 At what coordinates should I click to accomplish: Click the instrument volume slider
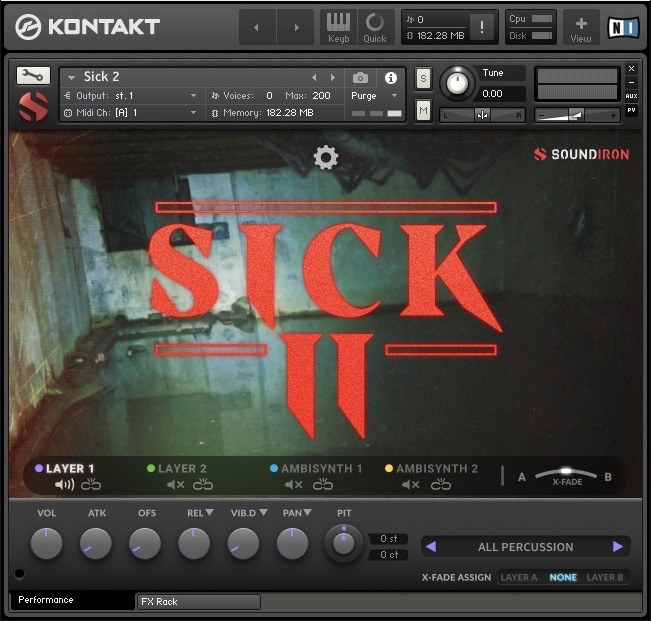click(577, 115)
